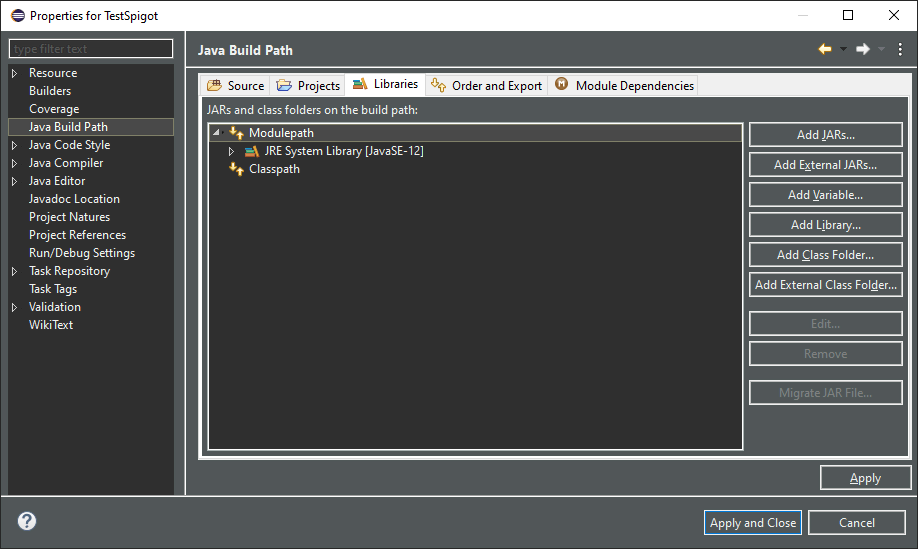This screenshot has width=918, height=549.
Task: Click the Cancel button
Action: (x=857, y=523)
